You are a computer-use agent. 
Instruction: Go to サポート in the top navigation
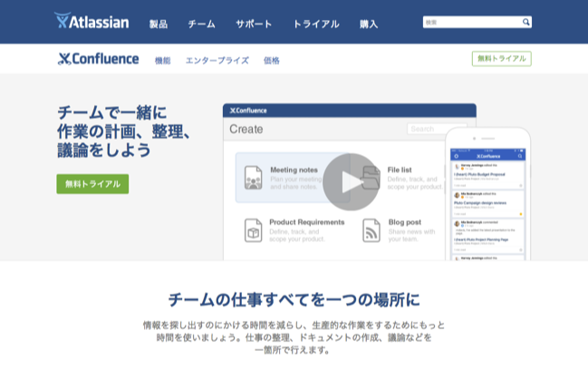[254, 24]
